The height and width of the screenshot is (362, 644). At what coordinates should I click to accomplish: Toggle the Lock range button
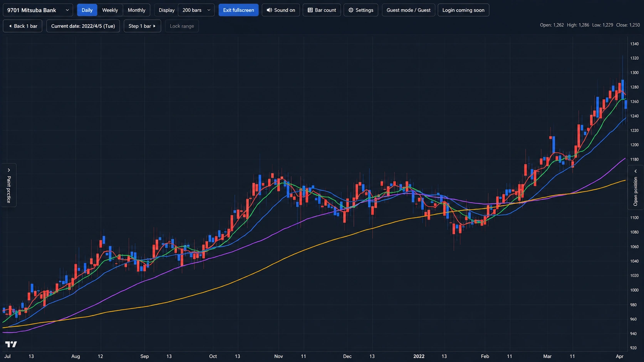click(x=182, y=26)
